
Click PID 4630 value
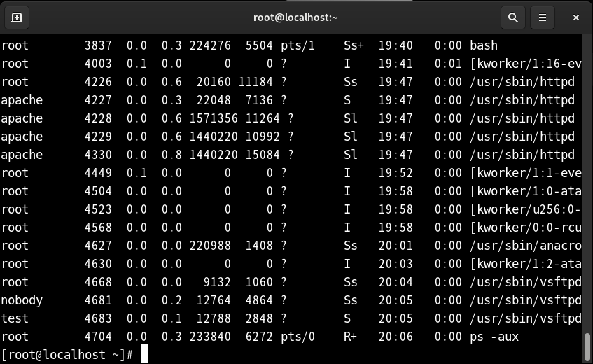pyautogui.click(x=98, y=264)
